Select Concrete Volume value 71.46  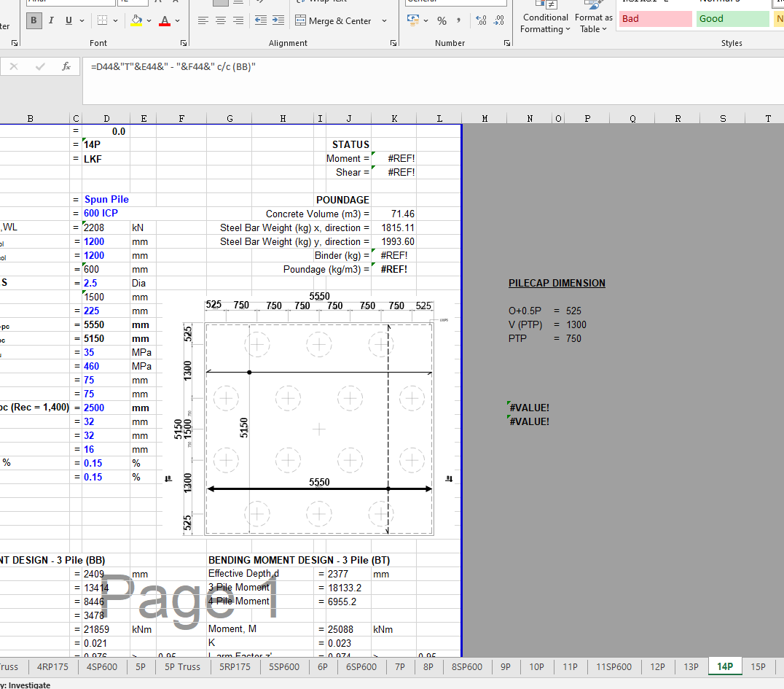click(394, 214)
